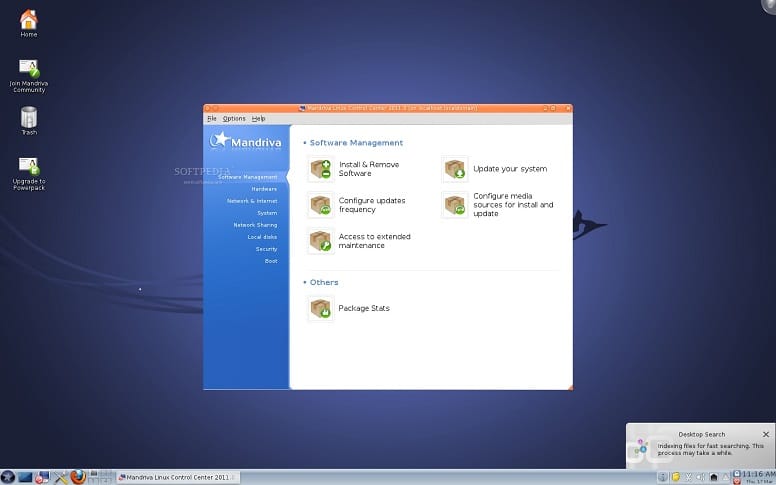Viewport: 776px width, 485px height.
Task: Click the black tray icon next to volume
Action: 714,477
